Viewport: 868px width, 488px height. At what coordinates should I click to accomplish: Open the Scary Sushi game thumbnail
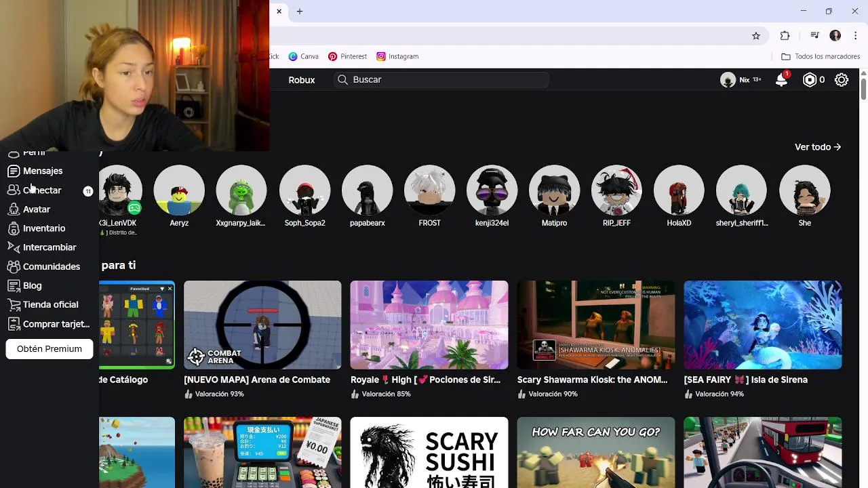(429, 452)
